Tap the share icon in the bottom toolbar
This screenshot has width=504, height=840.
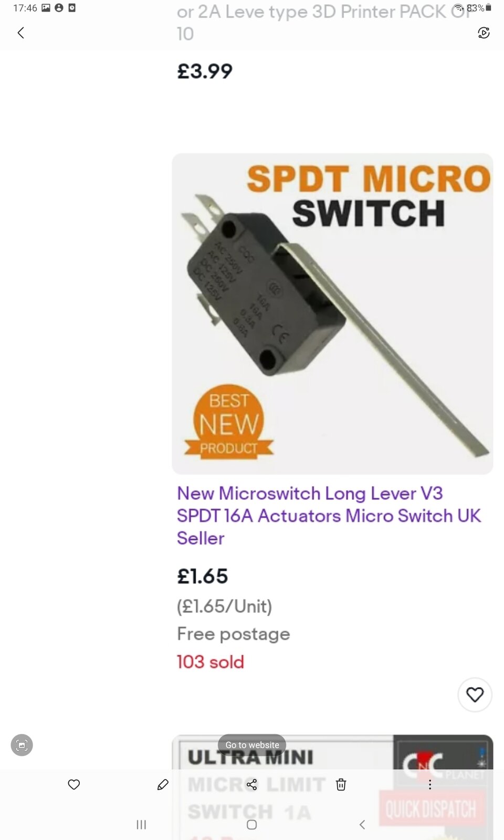pos(252,784)
